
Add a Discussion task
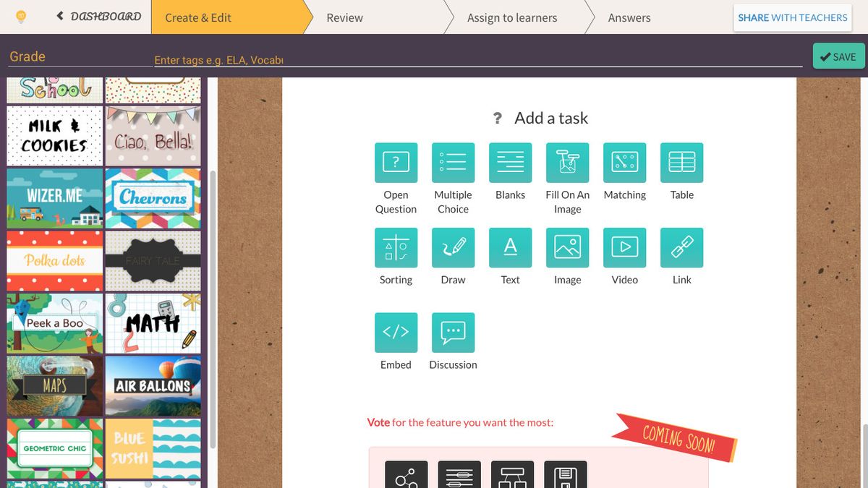tap(453, 332)
